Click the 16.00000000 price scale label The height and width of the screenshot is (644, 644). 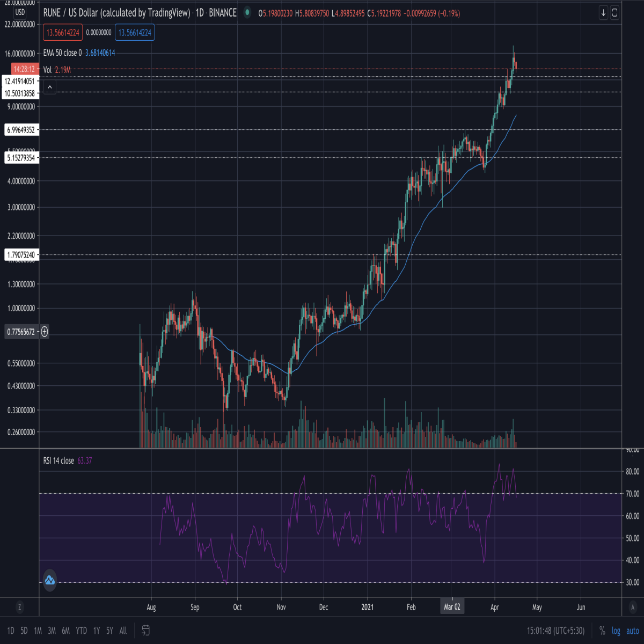pos(19,54)
